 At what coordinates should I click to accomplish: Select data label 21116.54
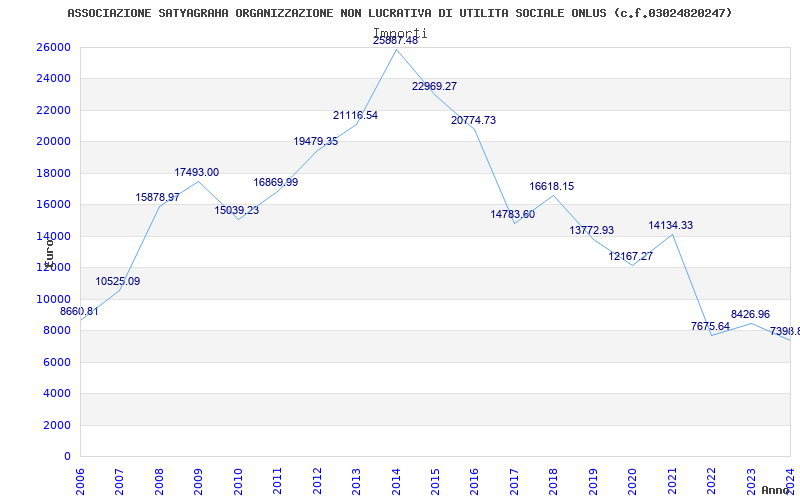355,115
